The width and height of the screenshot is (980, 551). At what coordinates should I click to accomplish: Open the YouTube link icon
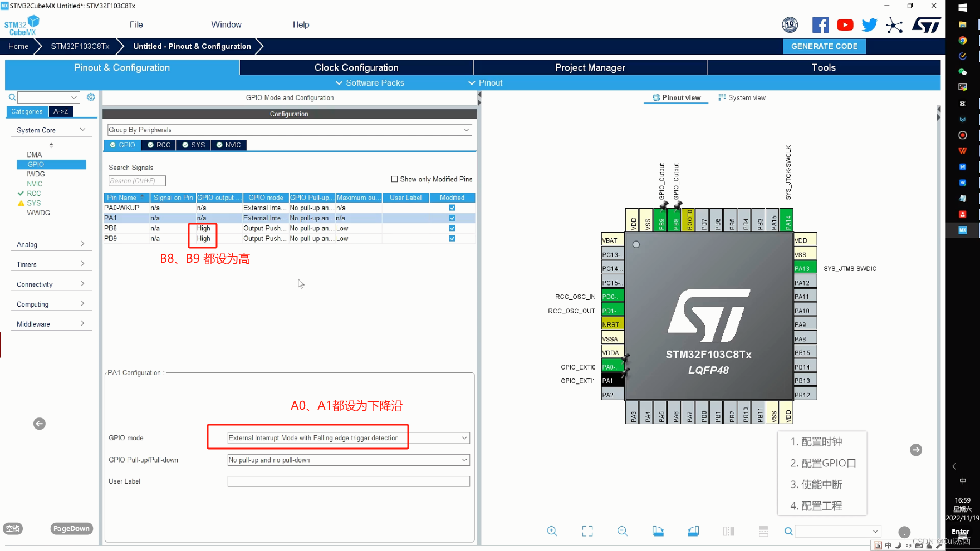click(x=845, y=25)
